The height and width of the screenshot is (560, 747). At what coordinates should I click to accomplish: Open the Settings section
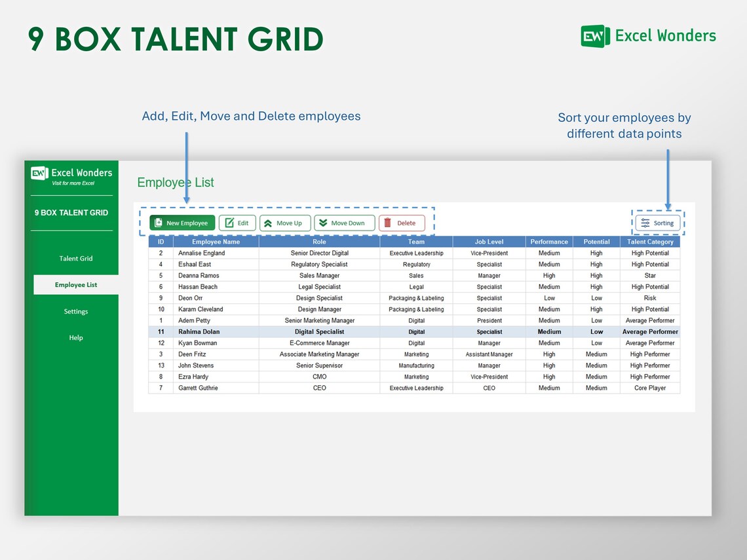75,311
